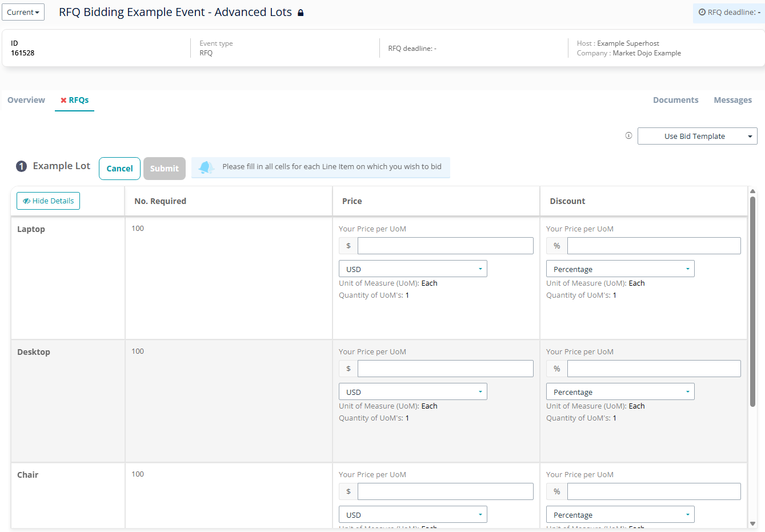Open the Laptop Percentage type dropdown
The width and height of the screenshot is (765, 532).
pos(620,269)
